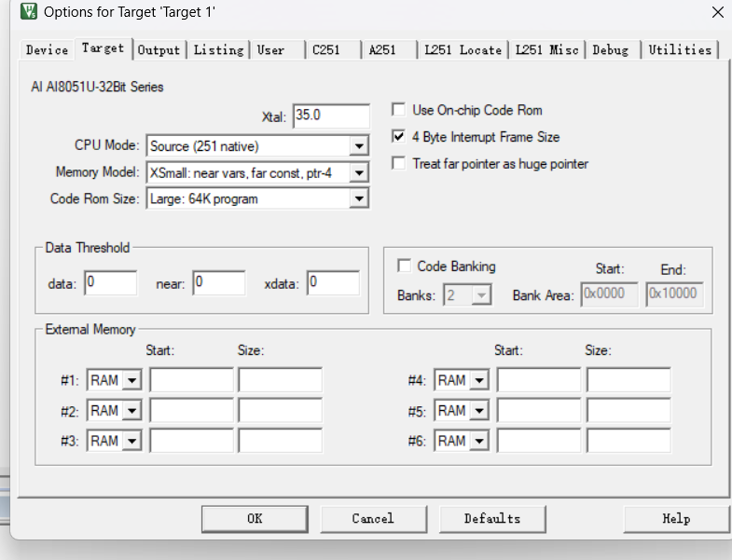Click memory #5 Size field
The height and width of the screenshot is (560, 732).
tap(628, 410)
